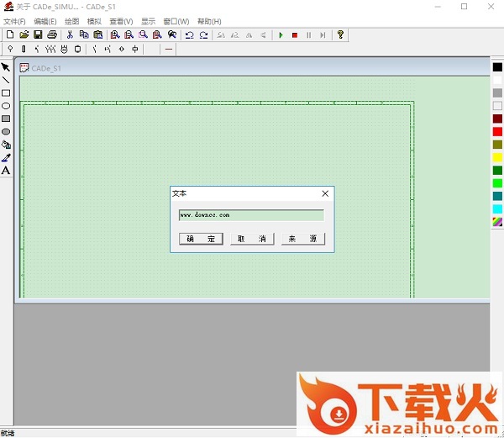Choose the selection arrow tool
This screenshot has height=438, width=504.
coord(6,67)
